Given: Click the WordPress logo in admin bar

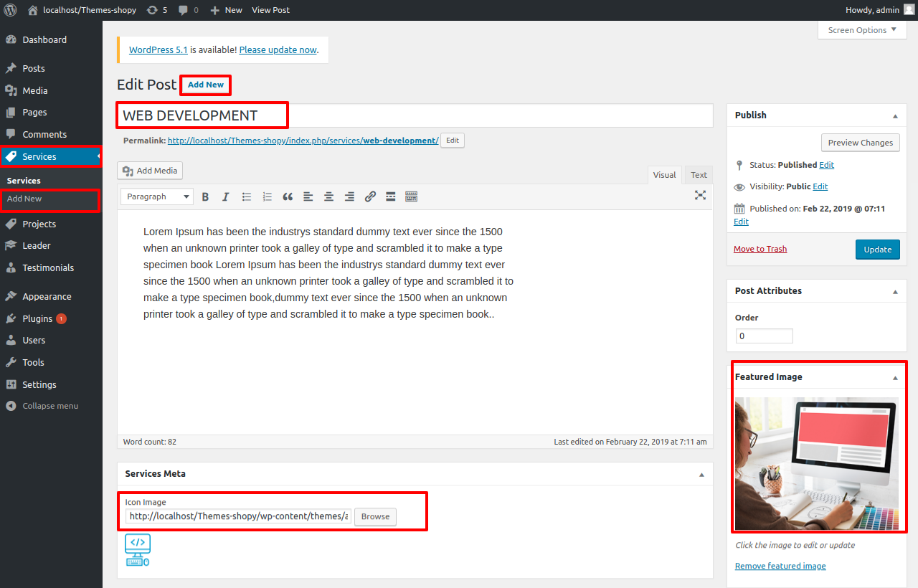Looking at the screenshot, I should 11,10.
